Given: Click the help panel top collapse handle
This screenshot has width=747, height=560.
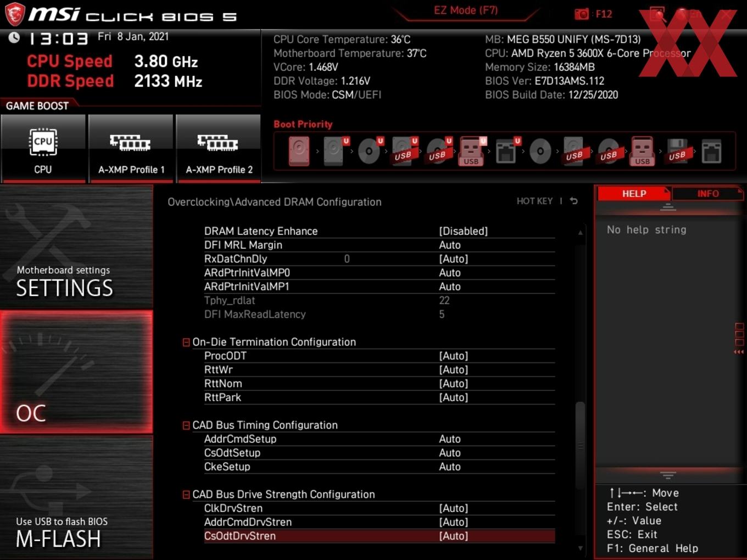Looking at the screenshot, I should [x=668, y=207].
